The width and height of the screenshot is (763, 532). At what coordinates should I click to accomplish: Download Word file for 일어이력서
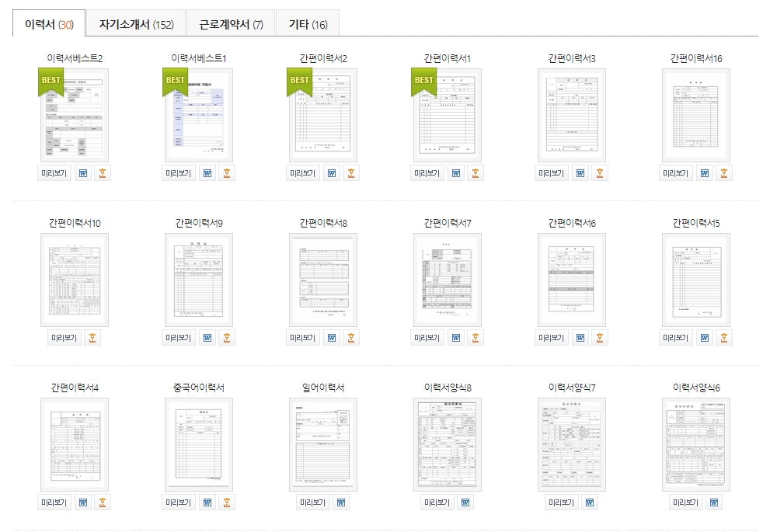click(x=341, y=502)
